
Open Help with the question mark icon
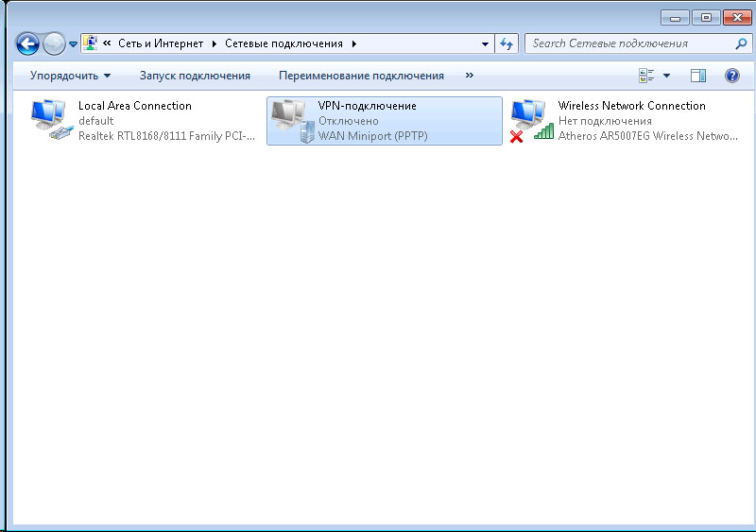pyautogui.click(x=731, y=76)
